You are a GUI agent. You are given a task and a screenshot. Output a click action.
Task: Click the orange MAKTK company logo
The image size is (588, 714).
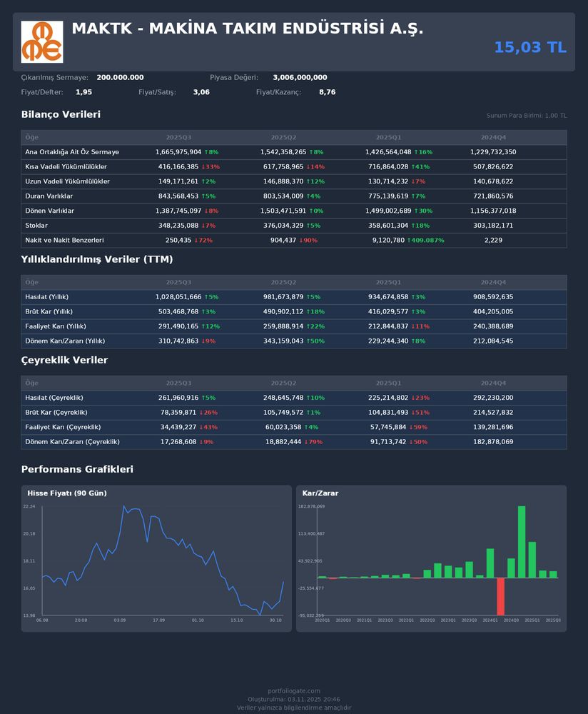[42, 42]
